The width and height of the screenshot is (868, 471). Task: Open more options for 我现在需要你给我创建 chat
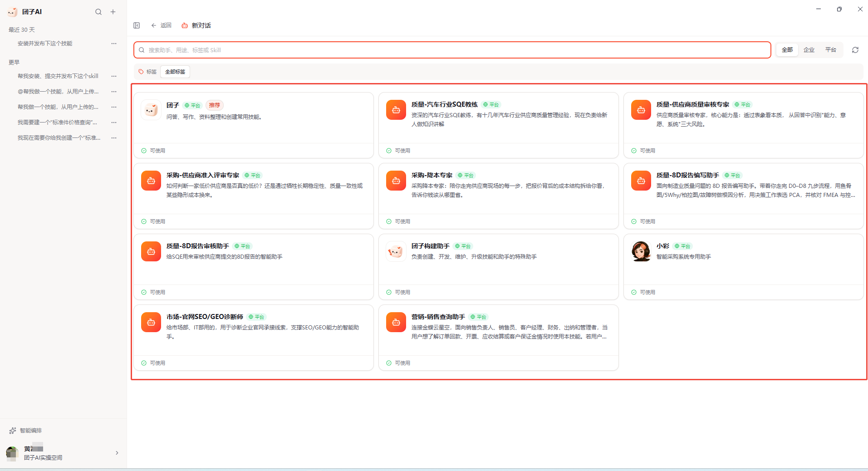pyautogui.click(x=114, y=138)
